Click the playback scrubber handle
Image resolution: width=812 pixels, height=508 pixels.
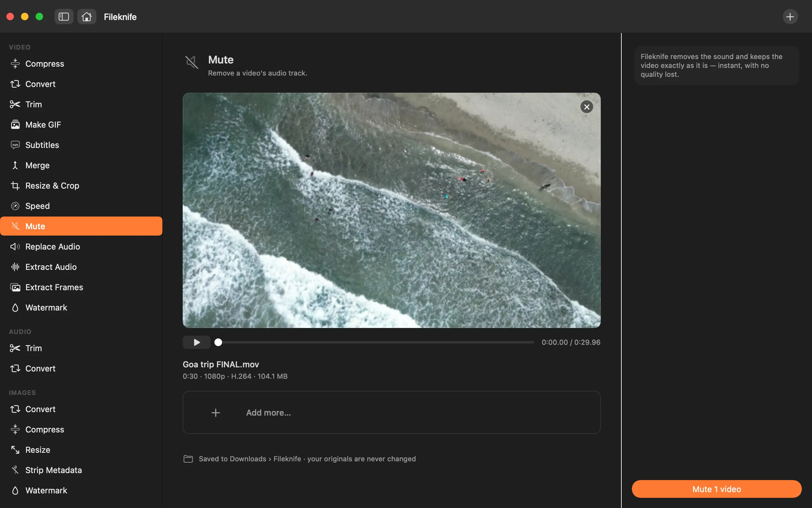(218, 342)
